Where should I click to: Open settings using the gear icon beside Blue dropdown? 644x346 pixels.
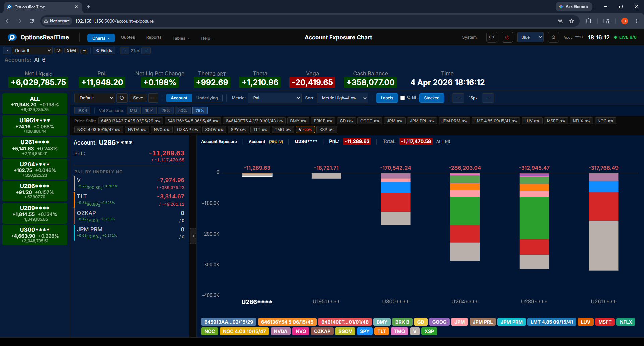(x=553, y=37)
